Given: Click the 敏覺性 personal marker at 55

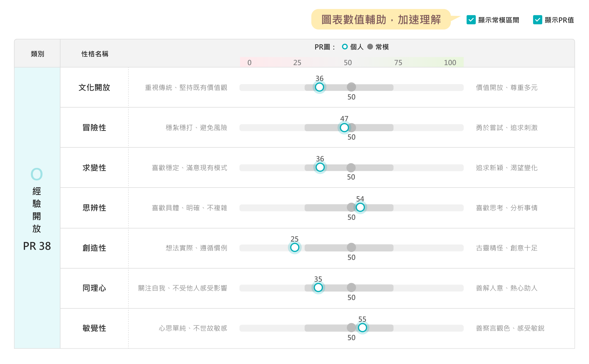Looking at the screenshot, I should (362, 328).
